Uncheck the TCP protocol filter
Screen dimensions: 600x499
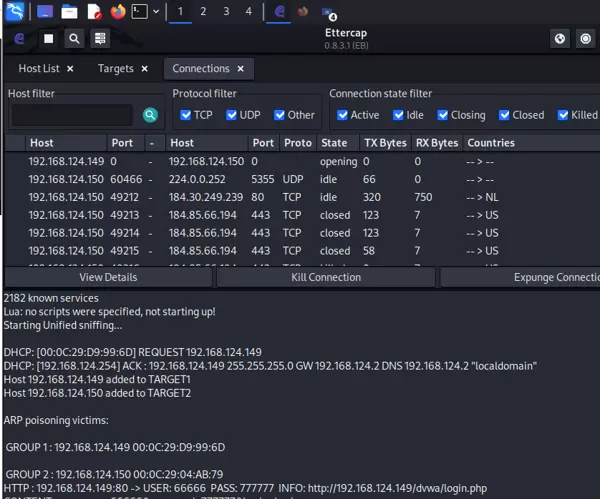(x=186, y=115)
